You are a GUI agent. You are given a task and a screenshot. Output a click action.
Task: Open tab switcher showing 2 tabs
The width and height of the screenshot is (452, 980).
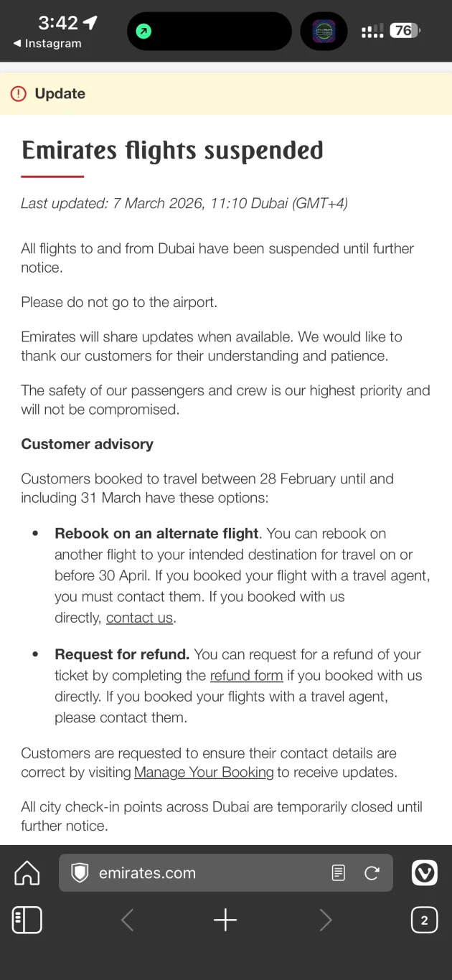pyautogui.click(x=424, y=920)
